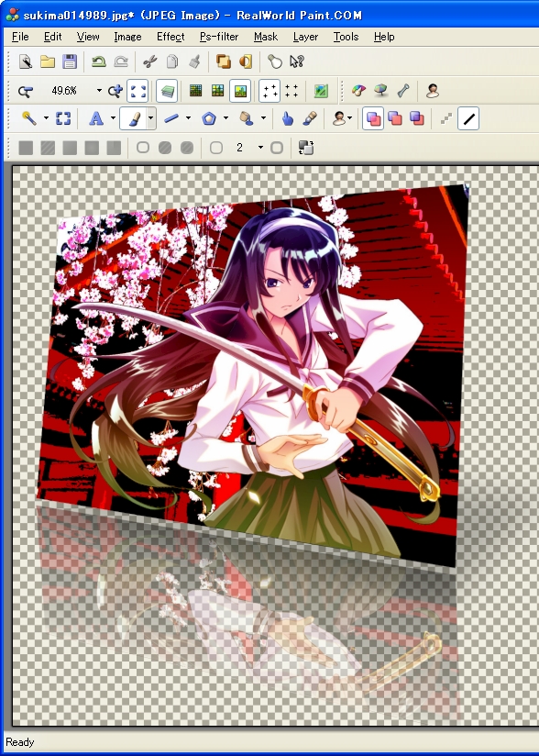Screen dimensions: 539x756
Task: Open the zoom percentage dropdown
Action: (x=99, y=91)
